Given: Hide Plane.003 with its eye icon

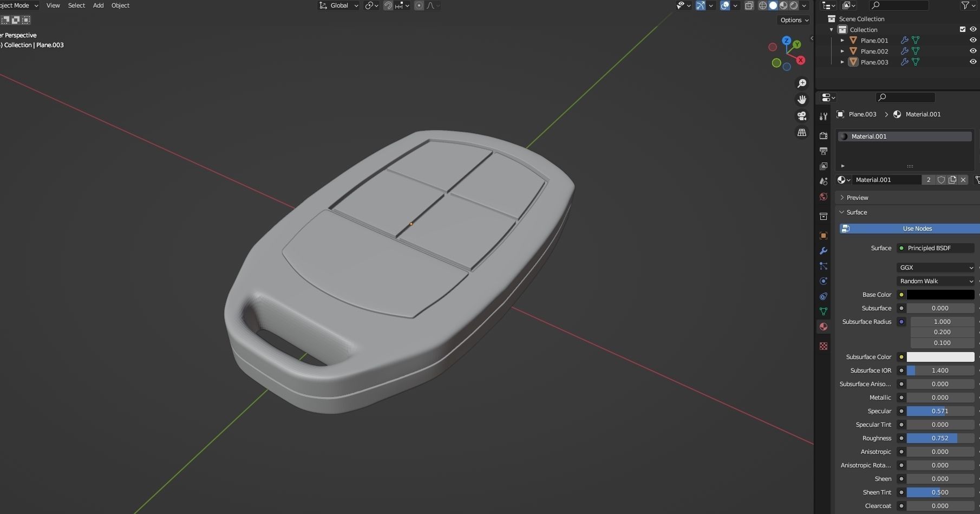Looking at the screenshot, I should click(x=973, y=62).
